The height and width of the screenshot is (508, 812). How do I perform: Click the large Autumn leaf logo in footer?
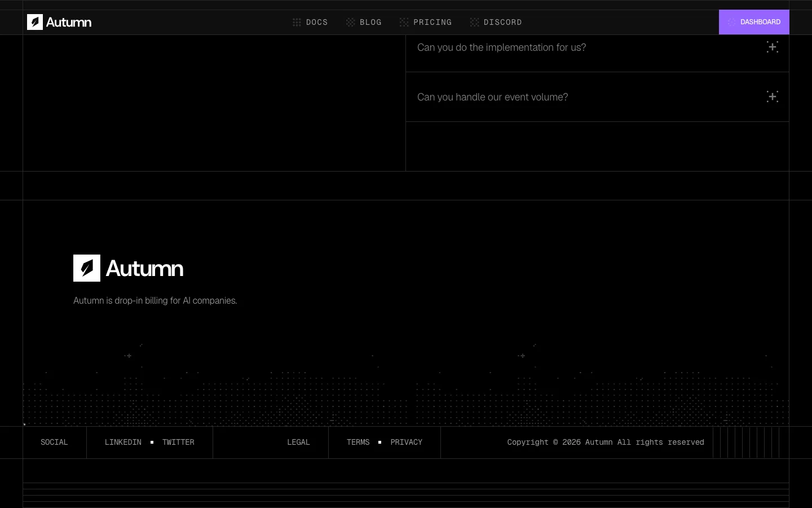click(128, 268)
